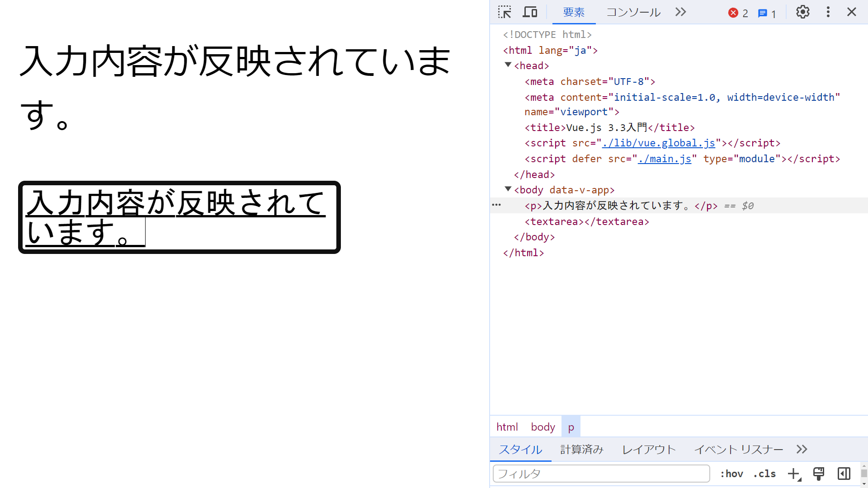The height and width of the screenshot is (488, 868).
Task: Click the paintbrush rendering emulation icon
Action: point(819,474)
